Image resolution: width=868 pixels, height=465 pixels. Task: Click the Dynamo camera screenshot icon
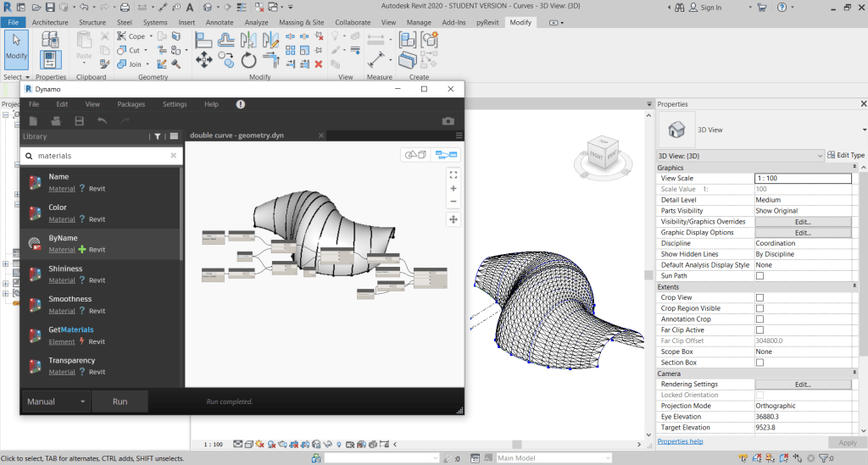pyautogui.click(x=448, y=121)
